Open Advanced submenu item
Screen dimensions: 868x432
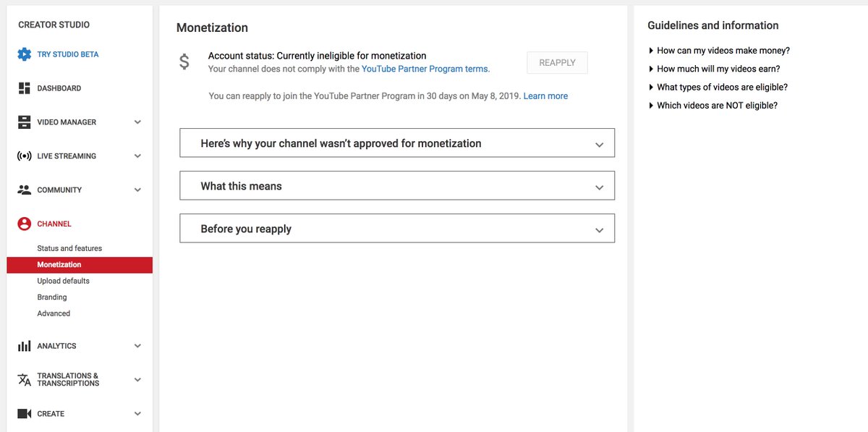tap(54, 313)
